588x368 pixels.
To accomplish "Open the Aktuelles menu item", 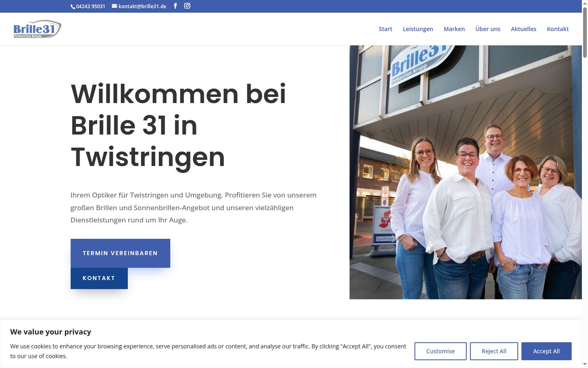I will click(523, 29).
